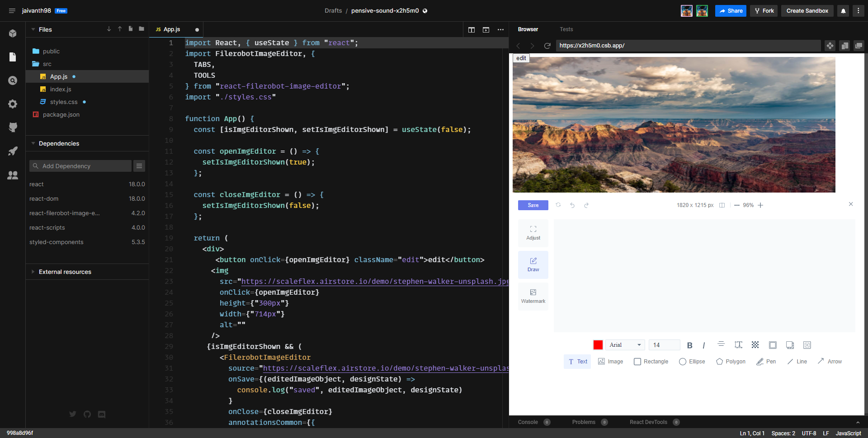
Task: Reload the browser preview
Action: pyautogui.click(x=547, y=46)
